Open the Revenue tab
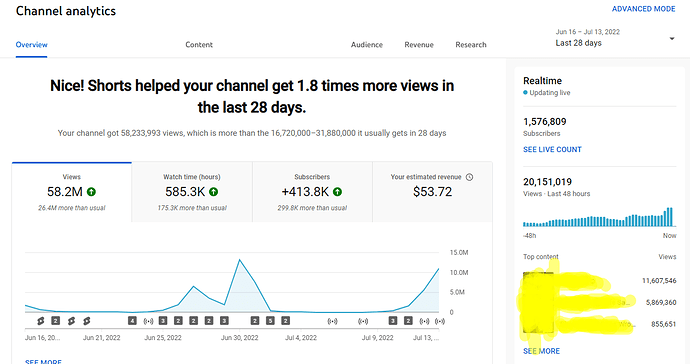 419,44
